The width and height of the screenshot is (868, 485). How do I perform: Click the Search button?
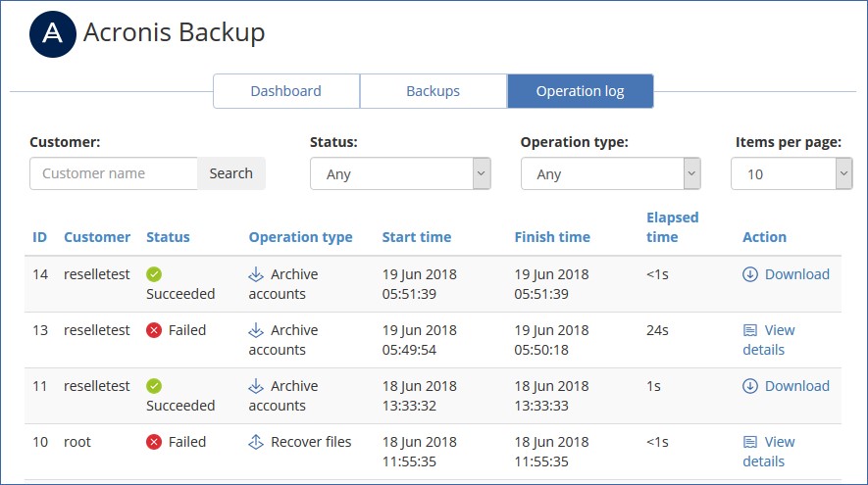230,173
